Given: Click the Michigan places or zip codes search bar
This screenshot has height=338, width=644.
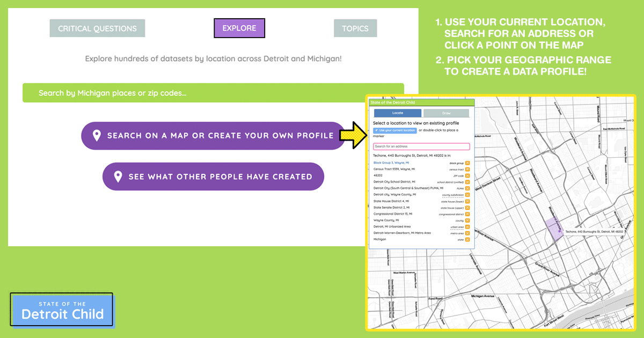Looking at the screenshot, I should tap(213, 93).
